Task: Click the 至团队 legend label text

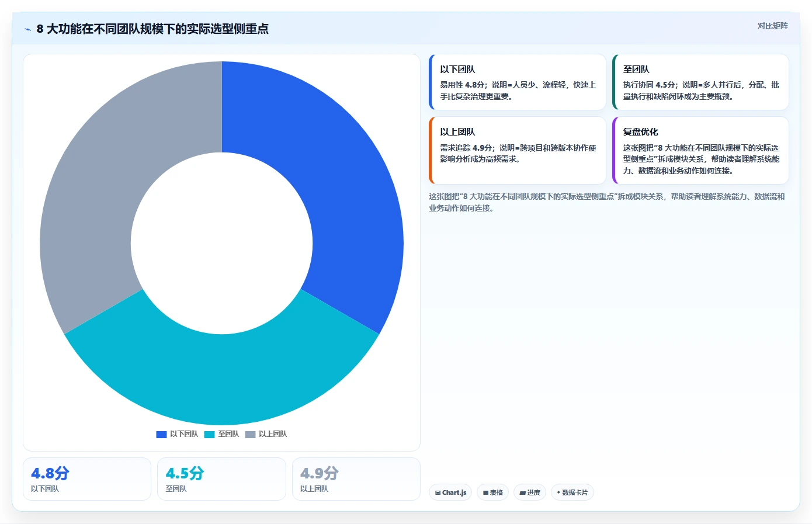Action: point(228,434)
